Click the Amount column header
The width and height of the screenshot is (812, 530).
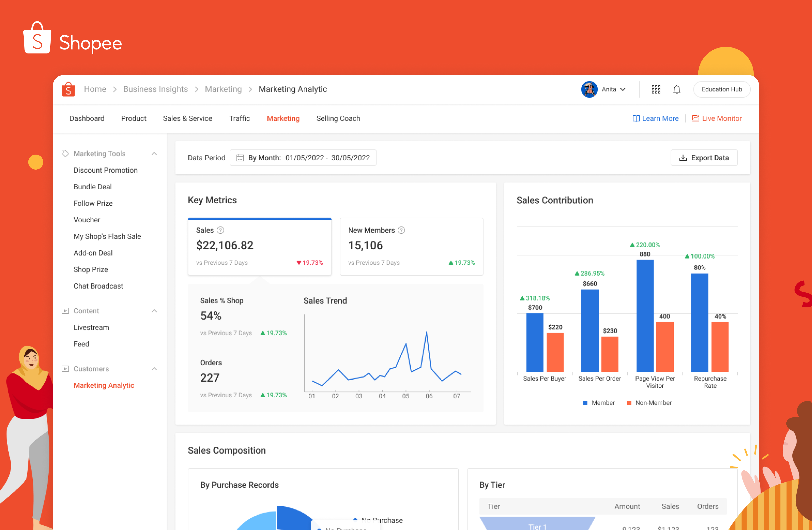[x=627, y=506]
